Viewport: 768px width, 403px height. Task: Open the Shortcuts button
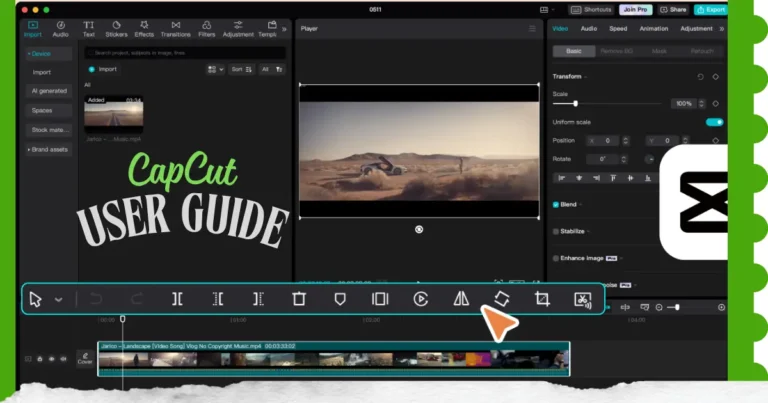[x=591, y=10]
